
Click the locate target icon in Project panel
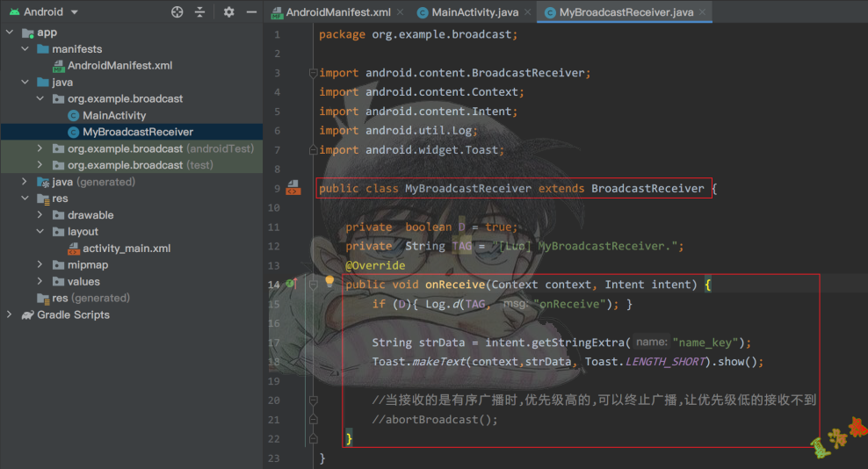(x=177, y=12)
